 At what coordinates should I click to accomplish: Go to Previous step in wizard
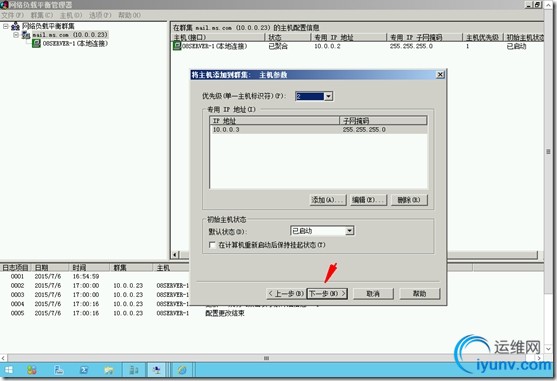pos(286,294)
